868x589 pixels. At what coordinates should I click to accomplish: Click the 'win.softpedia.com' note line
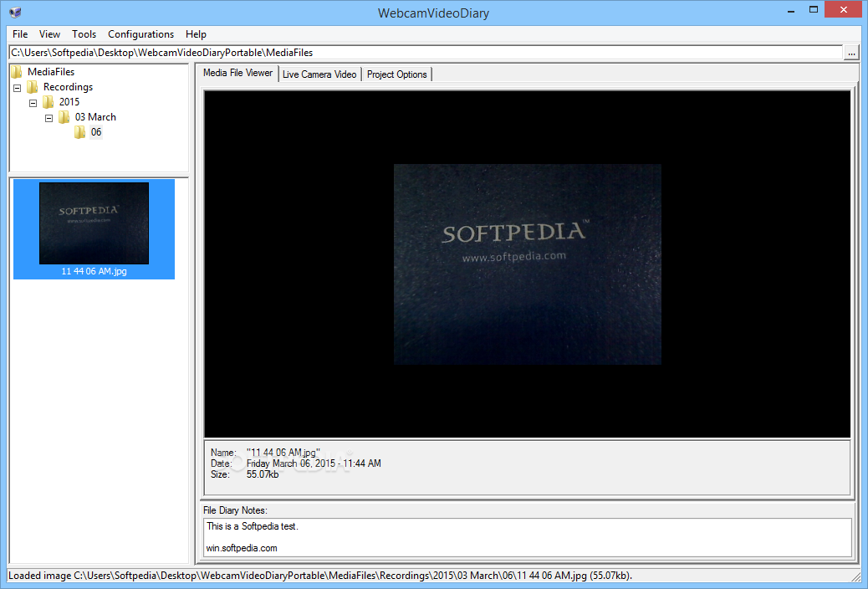(x=242, y=548)
